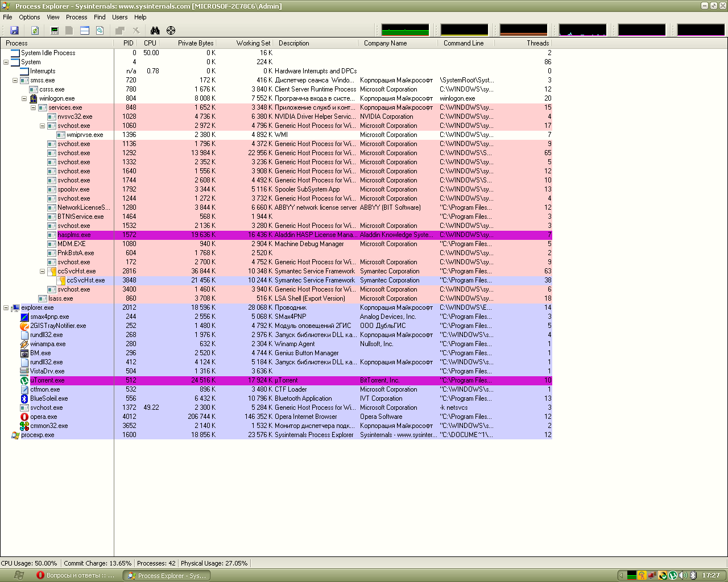Click the BlueSoleil.exe Bluetooth process icon
728x582 pixels.
coord(24,398)
